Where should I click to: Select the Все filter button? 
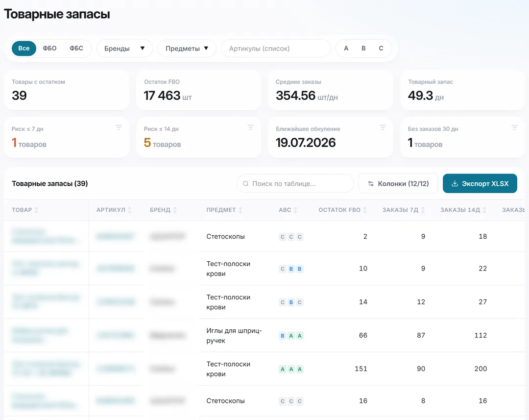click(x=24, y=49)
